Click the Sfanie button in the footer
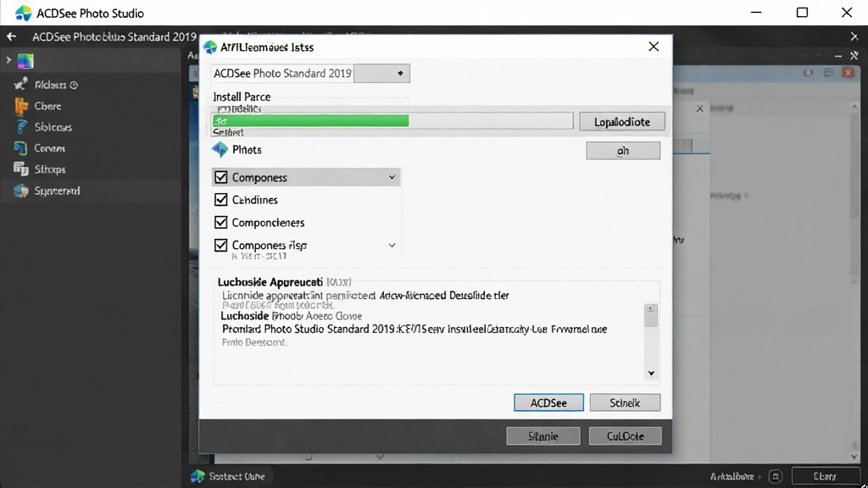Screen dimensions: 868x488 (x=543, y=436)
